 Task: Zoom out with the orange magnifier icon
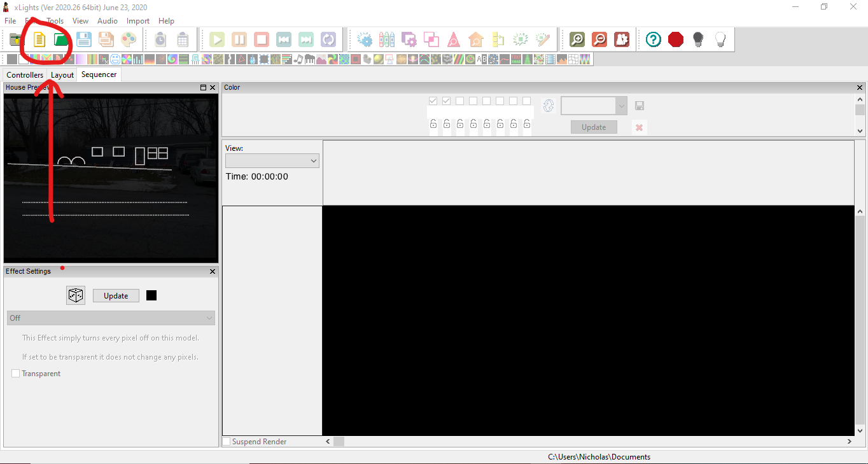(x=599, y=39)
